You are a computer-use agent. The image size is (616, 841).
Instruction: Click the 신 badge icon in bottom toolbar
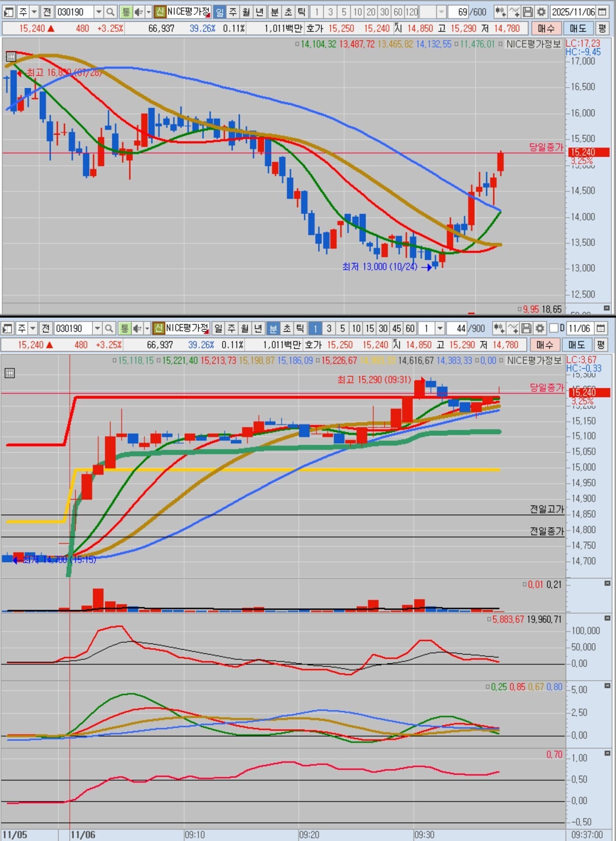159,329
